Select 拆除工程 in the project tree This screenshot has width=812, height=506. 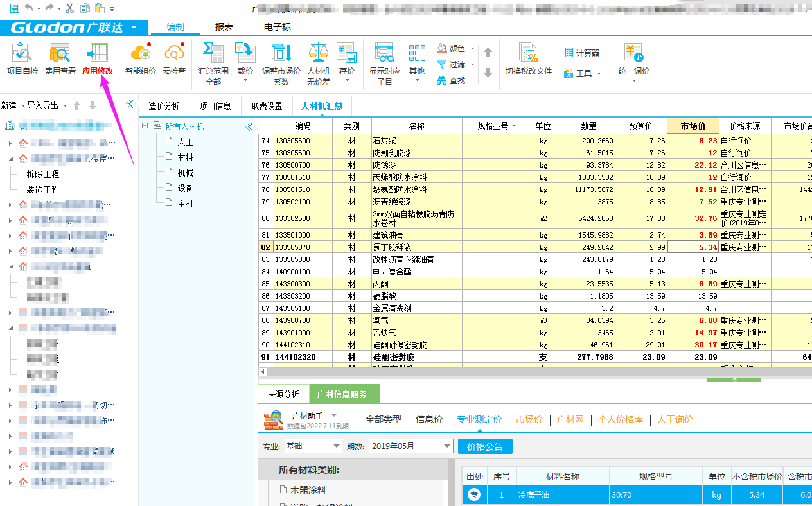[43, 174]
